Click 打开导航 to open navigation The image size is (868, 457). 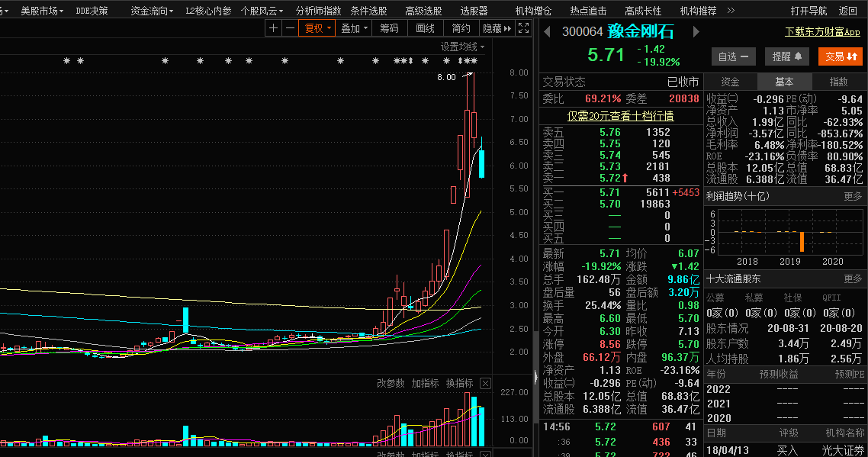tap(809, 11)
